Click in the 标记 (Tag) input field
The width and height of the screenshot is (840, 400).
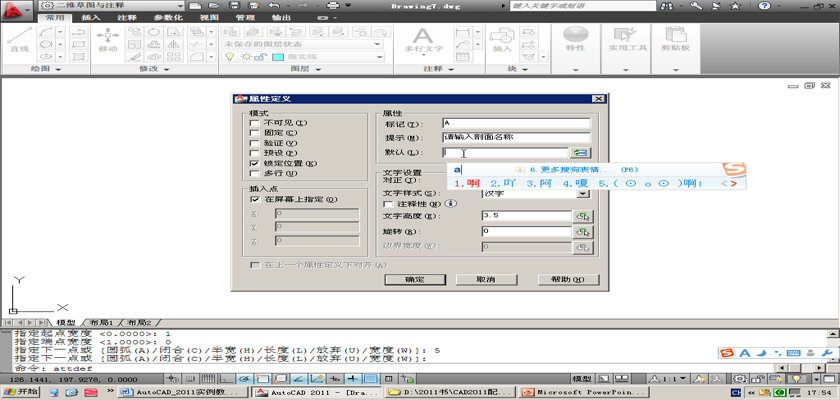[516, 124]
